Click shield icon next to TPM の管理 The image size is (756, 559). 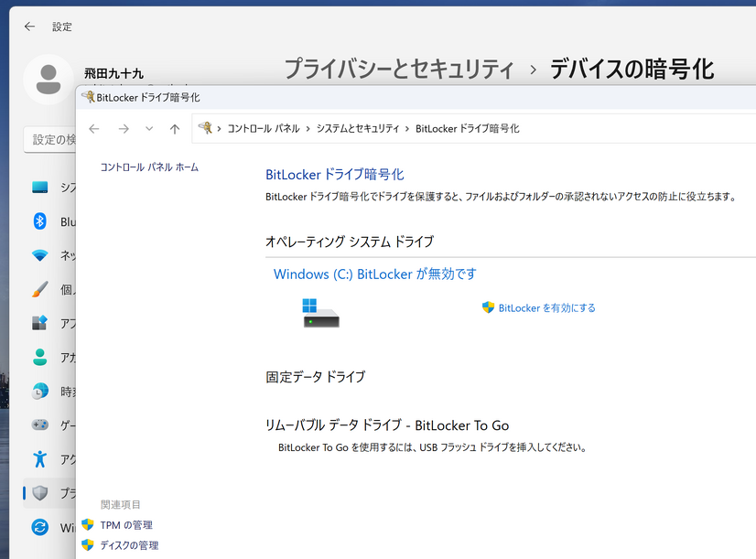[87, 524]
